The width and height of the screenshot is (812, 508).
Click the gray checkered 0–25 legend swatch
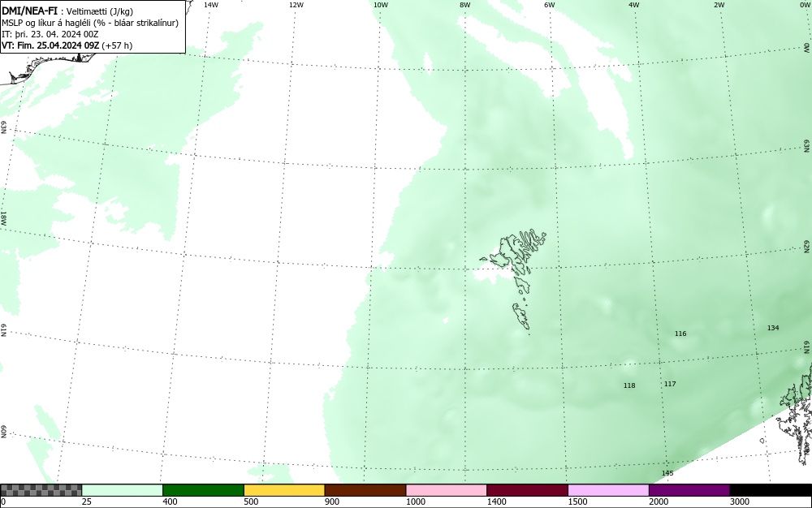41,490
